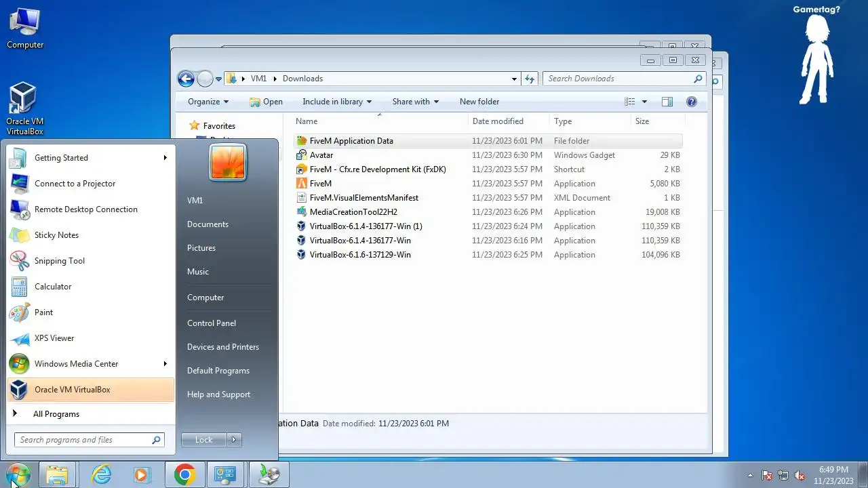Click the Windows Media Center icon
868x488 pixels.
click(18, 364)
